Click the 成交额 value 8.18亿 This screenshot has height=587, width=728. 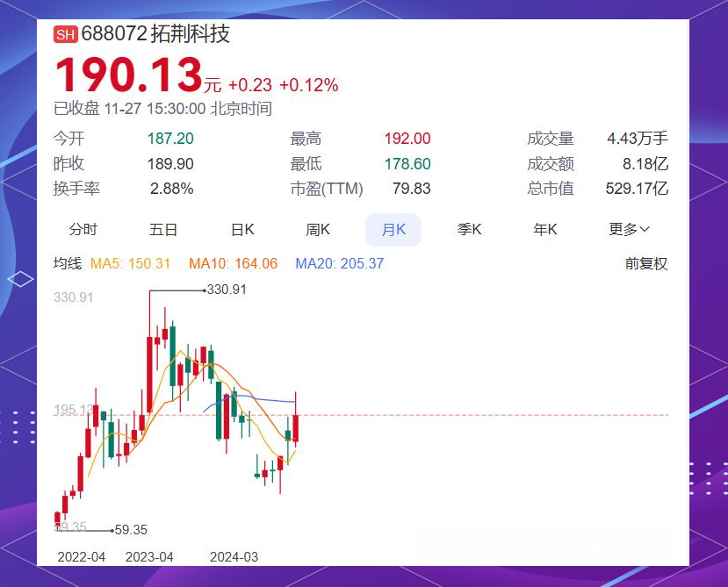pyautogui.click(x=645, y=164)
